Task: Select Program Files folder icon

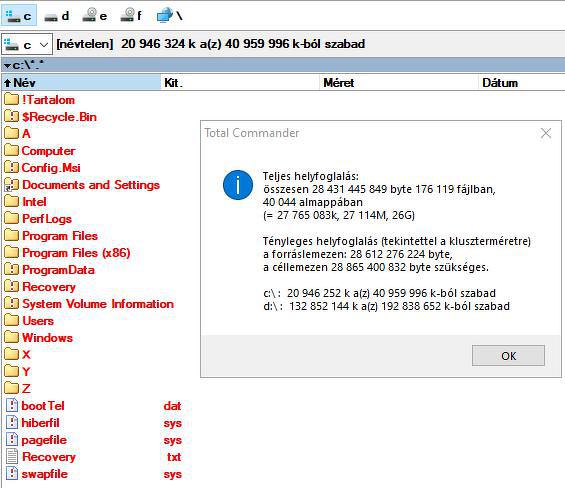Action: (x=12, y=235)
